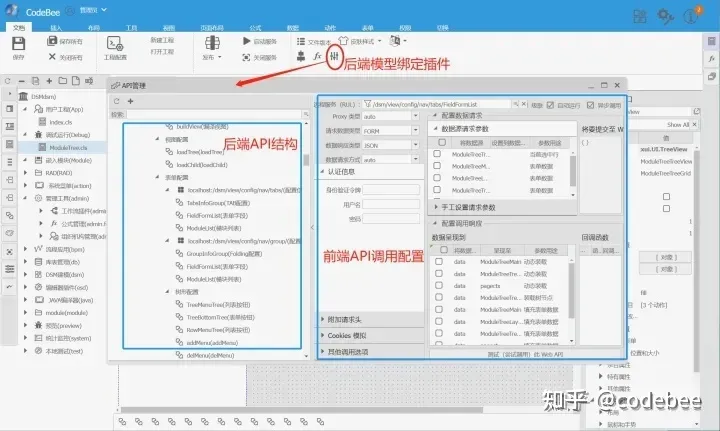Click the fx formula icon in the ribbon
Screen dimensions: 720x431
coord(317,56)
